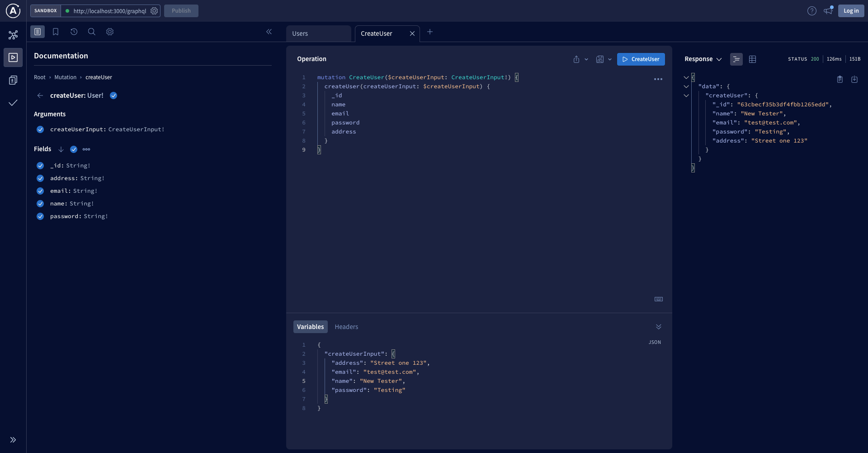Viewport: 868px width, 453px height.
Task: Run the CreateUser operation button
Action: pyautogui.click(x=641, y=59)
